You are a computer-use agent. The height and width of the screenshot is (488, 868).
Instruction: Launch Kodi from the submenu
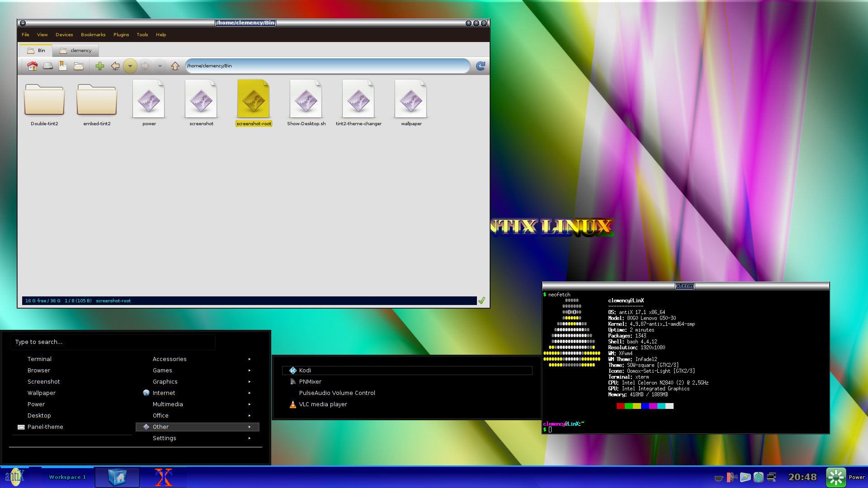click(x=407, y=371)
